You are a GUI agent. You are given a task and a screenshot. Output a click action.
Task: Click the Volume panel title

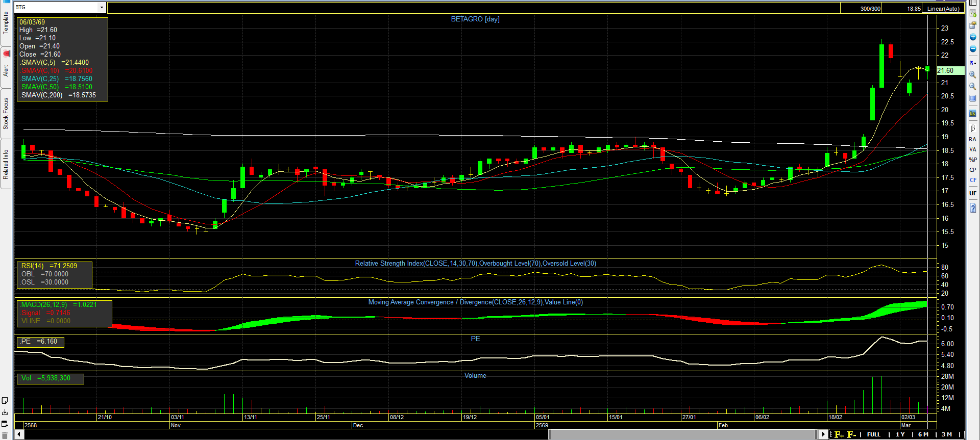click(x=475, y=376)
